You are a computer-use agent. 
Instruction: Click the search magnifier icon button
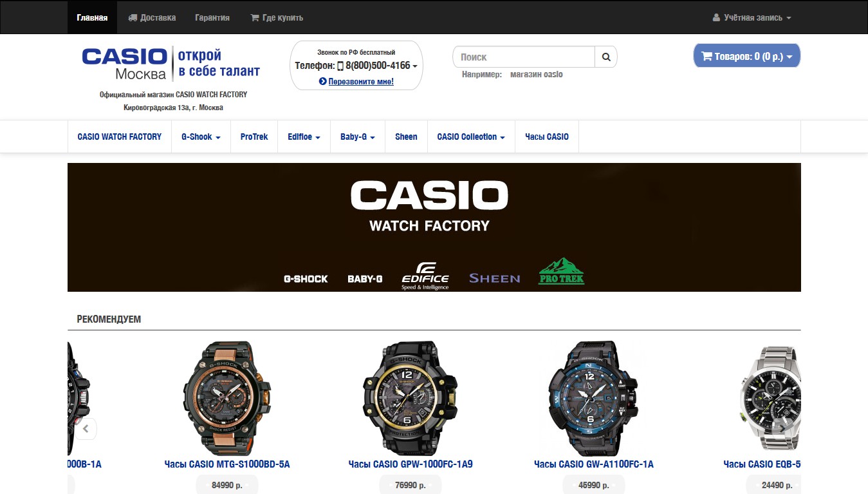pos(605,57)
